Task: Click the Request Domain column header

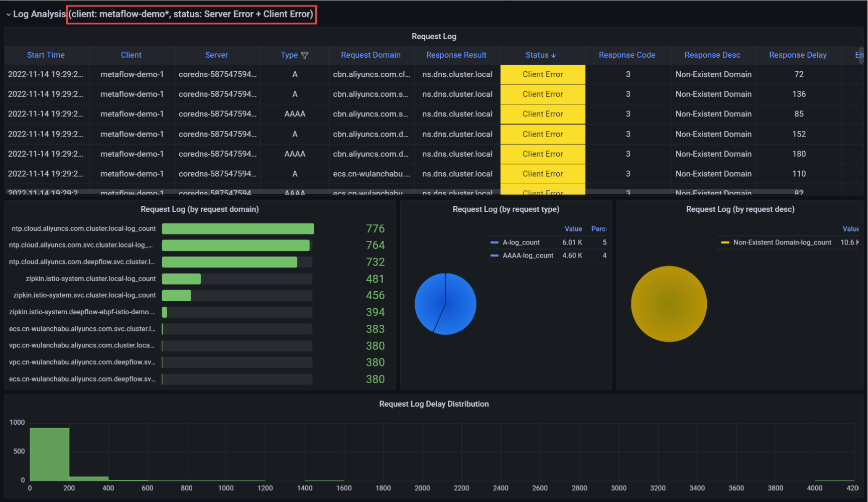Action: click(x=370, y=55)
